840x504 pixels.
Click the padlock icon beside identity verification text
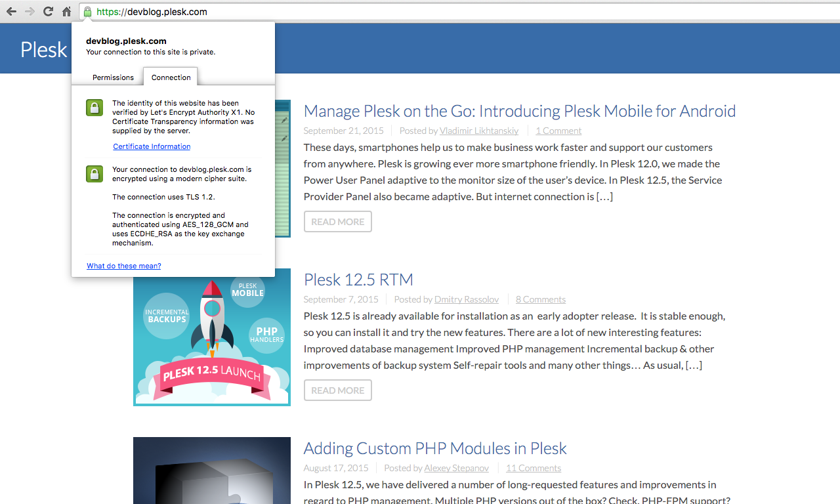[x=94, y=108]
